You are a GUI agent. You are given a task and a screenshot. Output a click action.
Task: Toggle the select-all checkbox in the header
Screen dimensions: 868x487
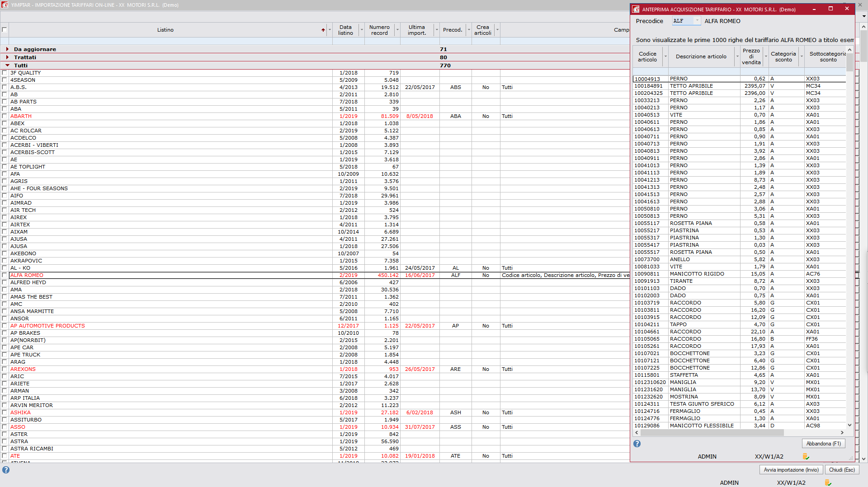click(5, 30)
